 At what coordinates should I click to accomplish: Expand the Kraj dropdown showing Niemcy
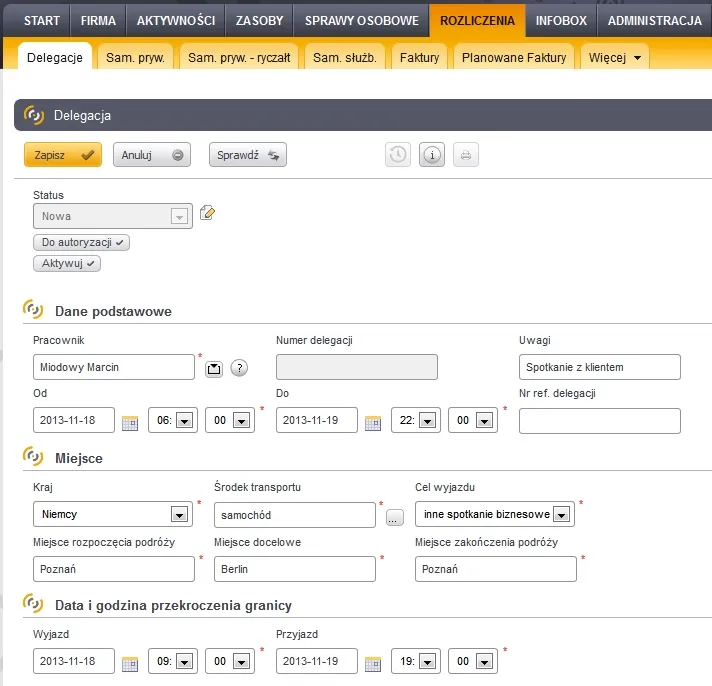tap(179, 515)
